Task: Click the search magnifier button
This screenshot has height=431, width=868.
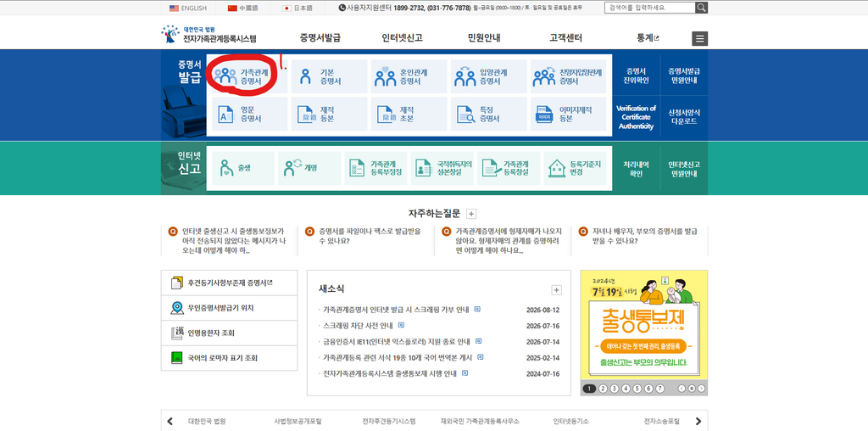Action: click(x=701, y=8)
